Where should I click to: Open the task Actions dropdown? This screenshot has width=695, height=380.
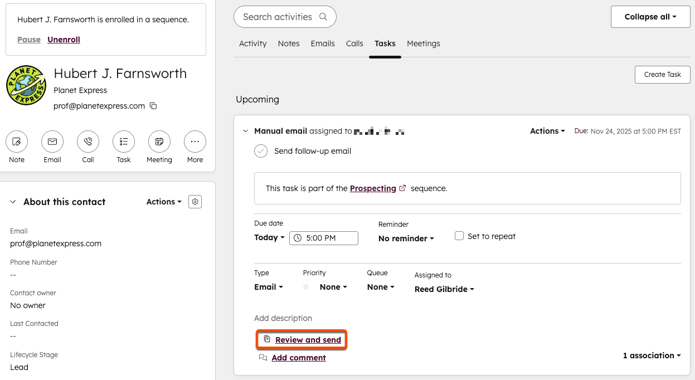547,131
